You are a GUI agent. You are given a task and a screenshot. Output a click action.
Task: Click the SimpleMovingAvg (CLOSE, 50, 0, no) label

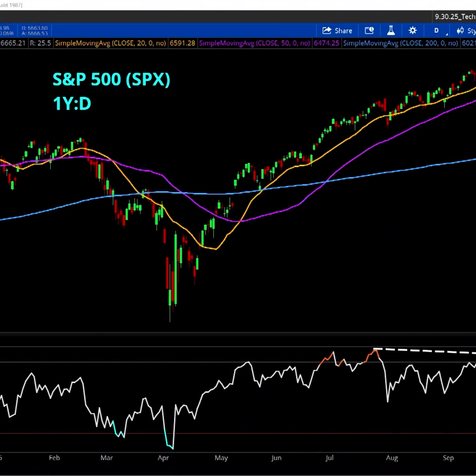[x=255, y=43]
